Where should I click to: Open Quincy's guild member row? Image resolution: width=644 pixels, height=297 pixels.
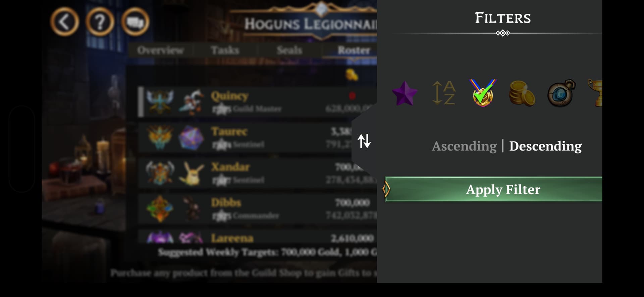(x=258, y=102)
